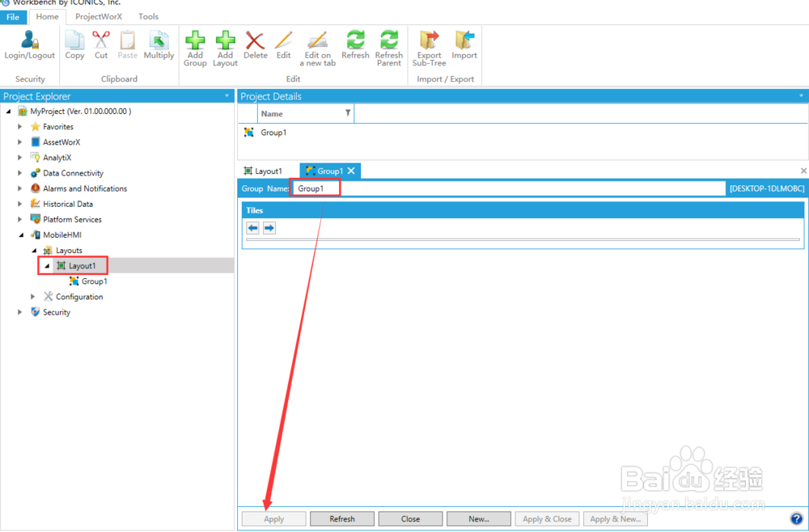
Task: Collapse the Layout1 node
Action: 47,266
